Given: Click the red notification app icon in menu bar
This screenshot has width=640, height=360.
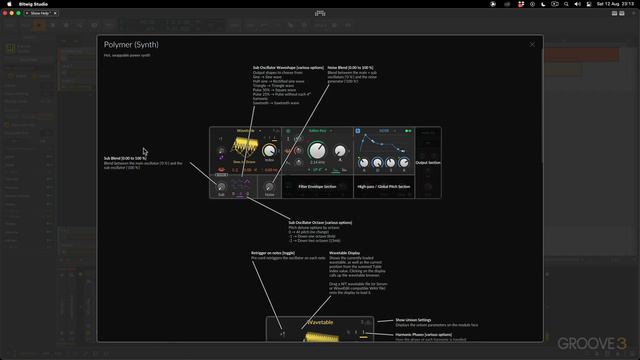Looking at the screenshot, I should tap(521, 4).
